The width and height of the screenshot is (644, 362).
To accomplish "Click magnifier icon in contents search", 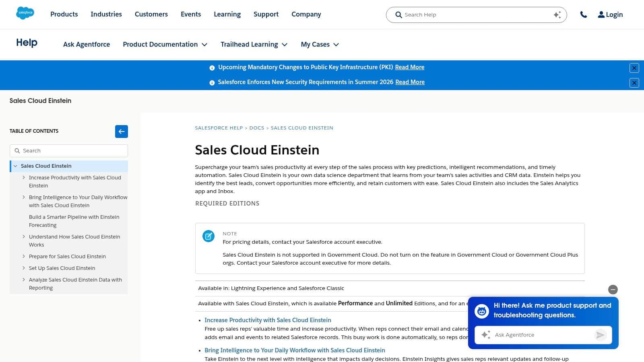I will tap(17, 151).
